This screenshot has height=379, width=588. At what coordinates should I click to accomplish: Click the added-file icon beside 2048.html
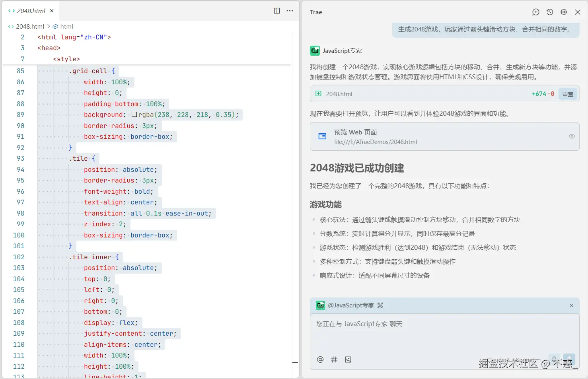tap(318, 93)
